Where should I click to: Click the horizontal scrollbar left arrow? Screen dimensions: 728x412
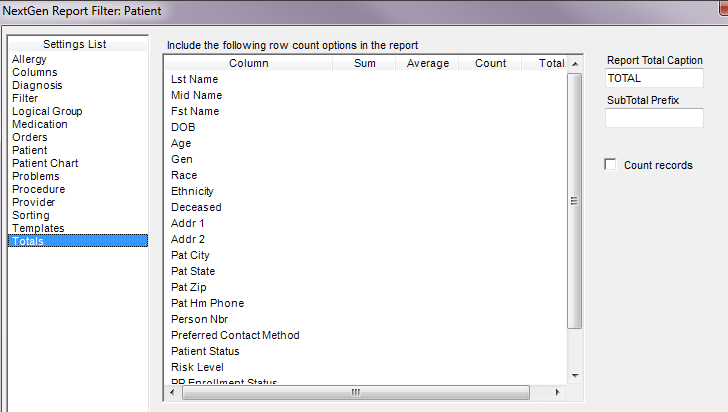tap(172, 392)
